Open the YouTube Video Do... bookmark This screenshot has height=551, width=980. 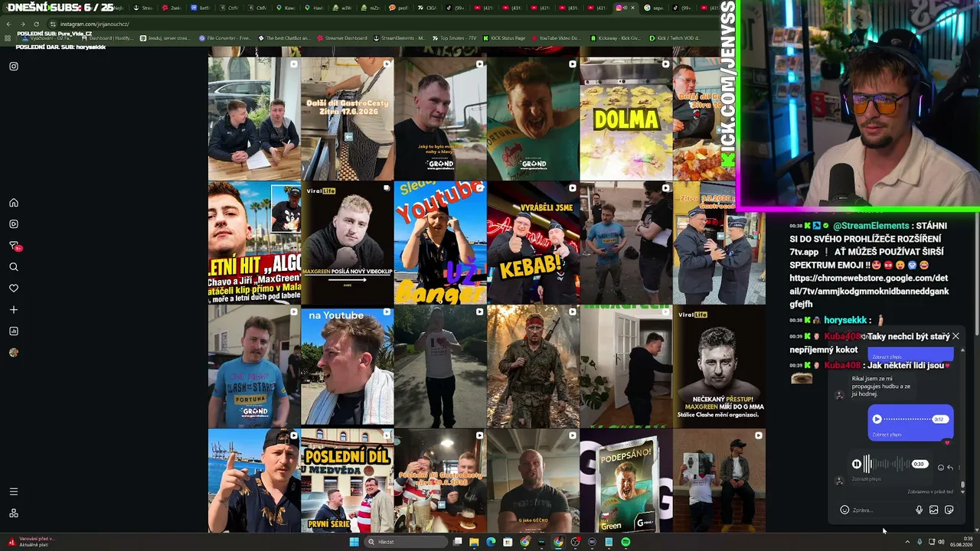click(556, 37)
